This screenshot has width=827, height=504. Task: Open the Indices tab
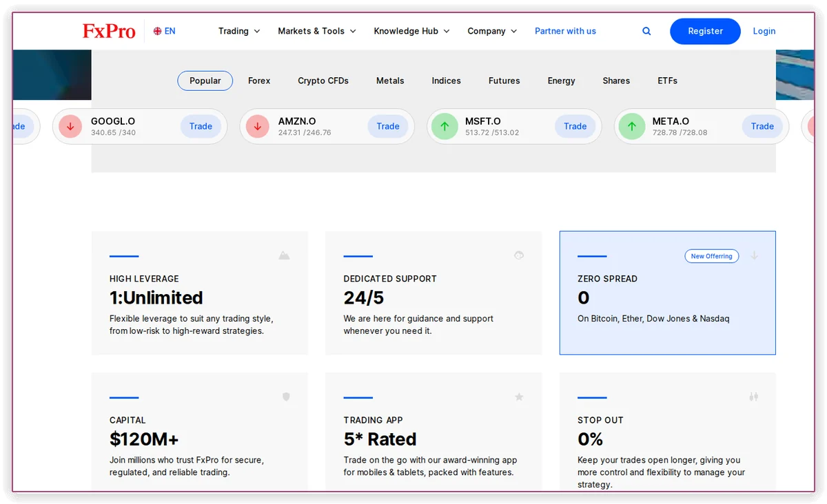447,81
